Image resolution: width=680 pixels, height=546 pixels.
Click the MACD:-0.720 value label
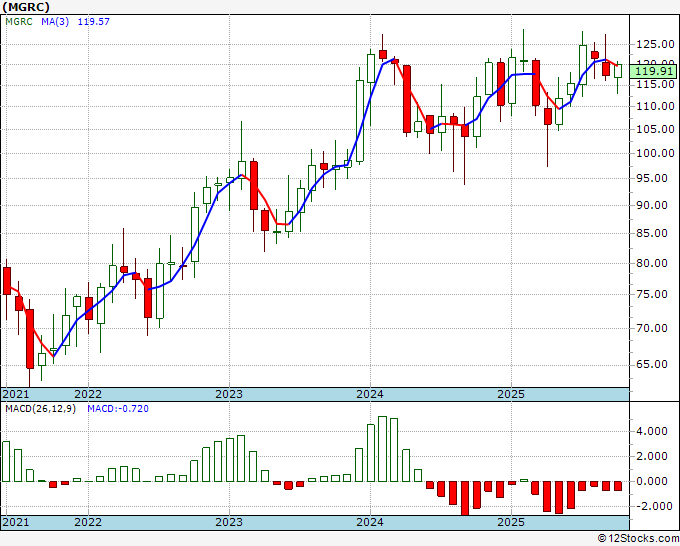pos(118,409)
